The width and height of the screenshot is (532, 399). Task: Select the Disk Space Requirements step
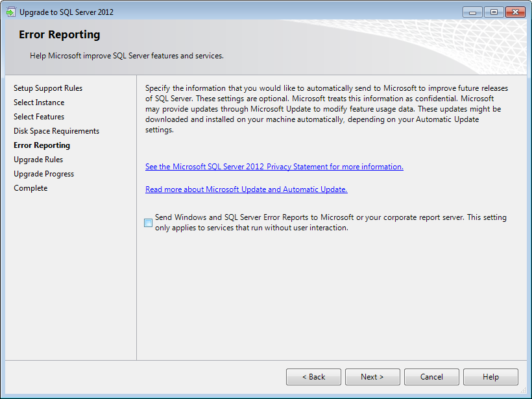tap(56, 131)
